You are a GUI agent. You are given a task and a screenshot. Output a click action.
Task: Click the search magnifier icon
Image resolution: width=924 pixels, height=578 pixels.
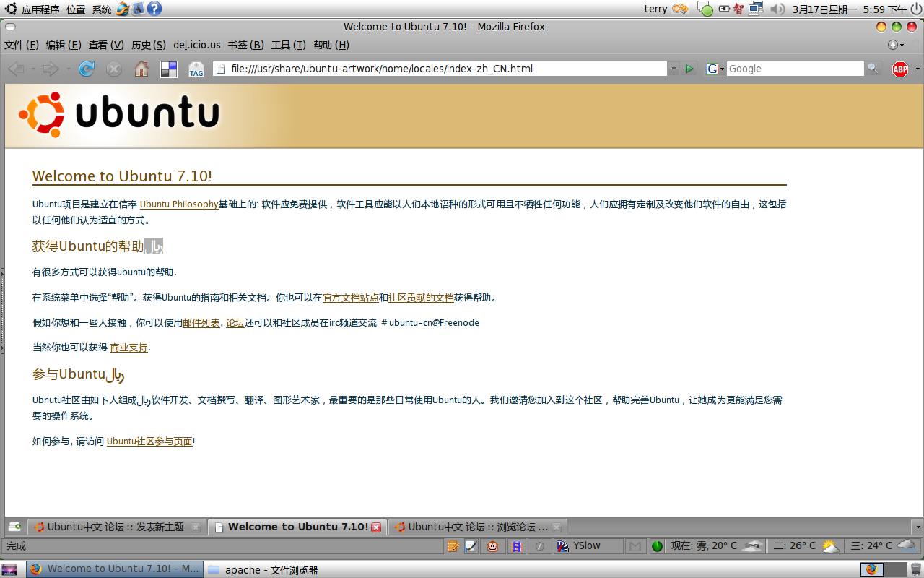coord(873,69)
